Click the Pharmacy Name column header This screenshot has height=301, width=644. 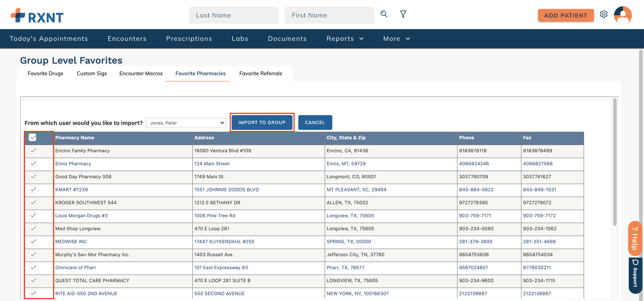pyautogui.click(x=74, y=138)
